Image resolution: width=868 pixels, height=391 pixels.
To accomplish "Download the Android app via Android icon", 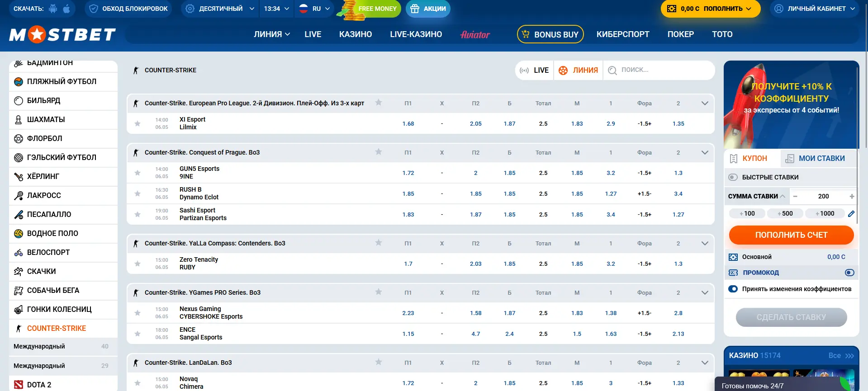I will pyautogui.click(x=53, y=9).
